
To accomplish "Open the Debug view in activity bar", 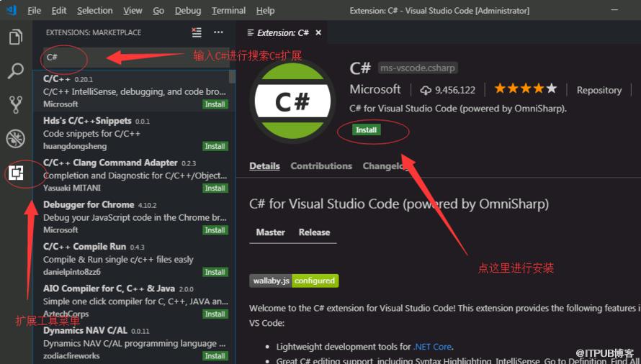I will (x=16, y=139).
